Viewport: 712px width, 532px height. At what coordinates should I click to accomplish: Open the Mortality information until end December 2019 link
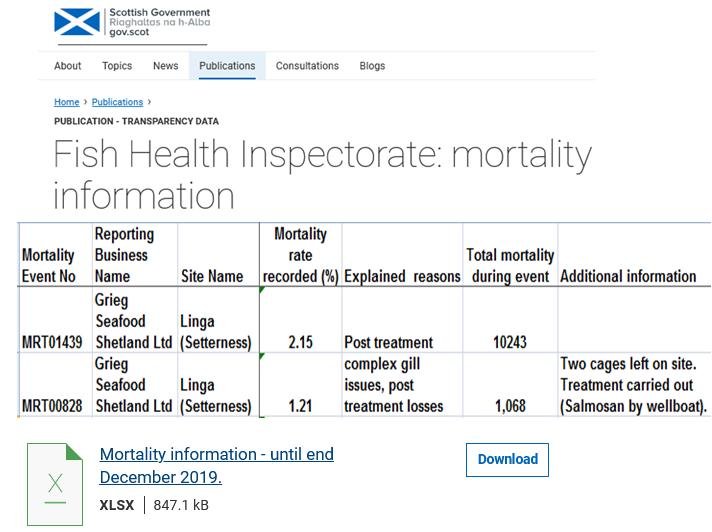coord(216,465)
